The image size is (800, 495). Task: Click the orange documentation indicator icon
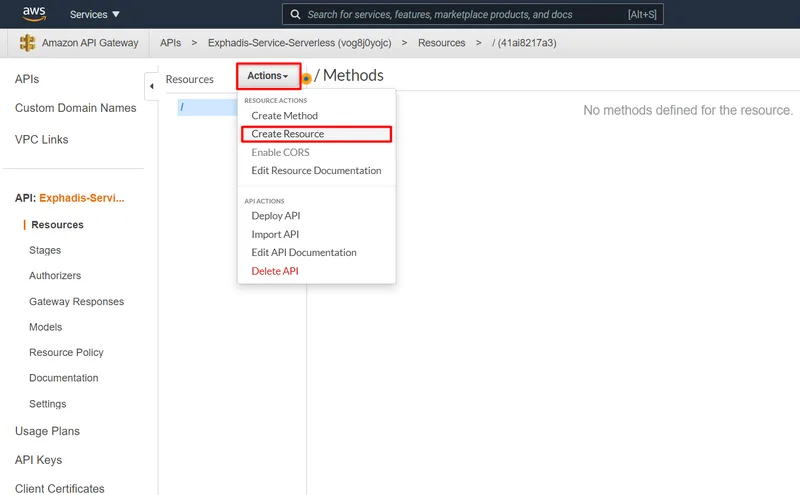pos(306,79)
